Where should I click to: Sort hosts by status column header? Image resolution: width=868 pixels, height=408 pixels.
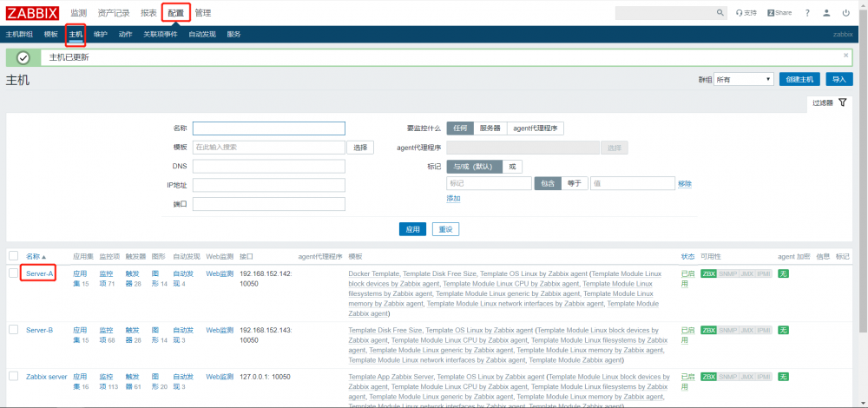click(687, 256)
